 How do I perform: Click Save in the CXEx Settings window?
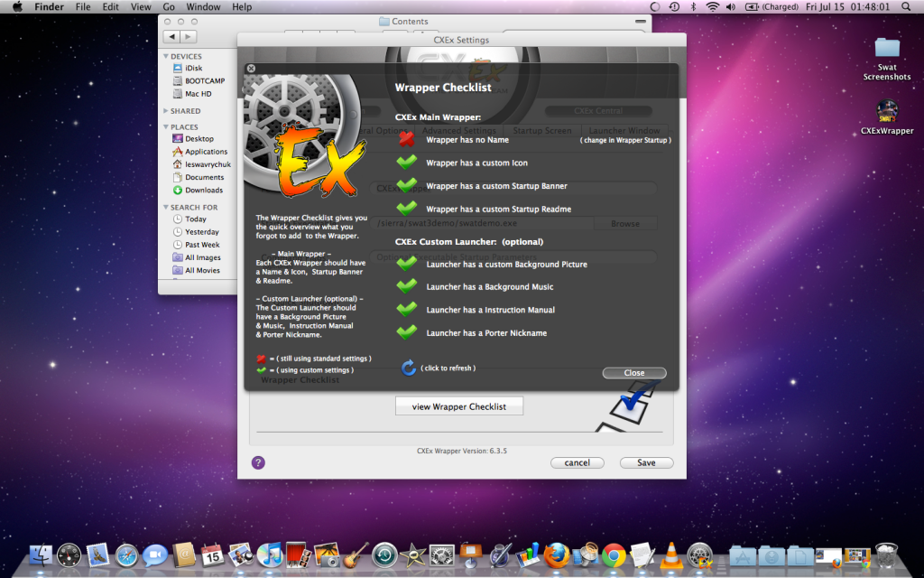646,463
